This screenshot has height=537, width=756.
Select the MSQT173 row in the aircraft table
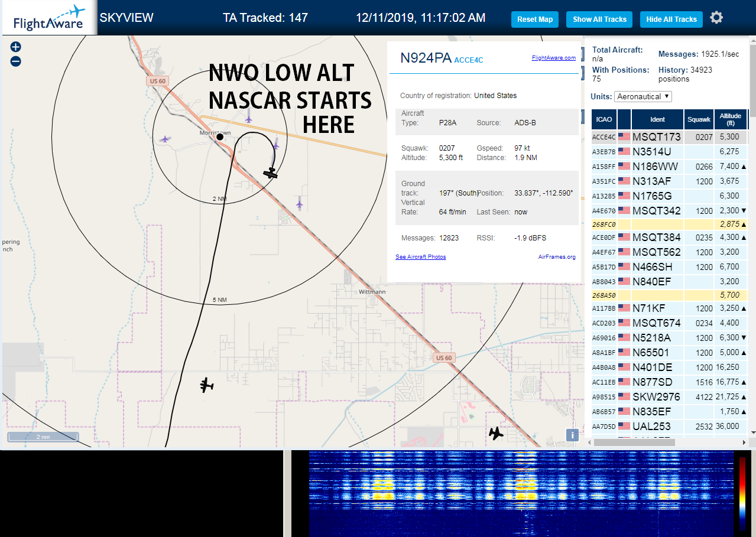pos(669,137)
